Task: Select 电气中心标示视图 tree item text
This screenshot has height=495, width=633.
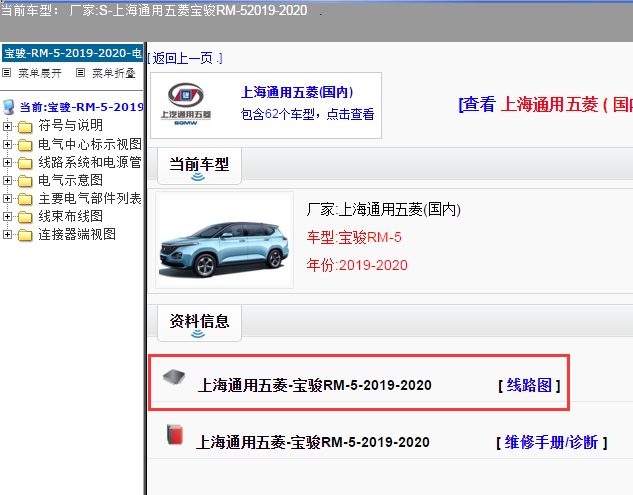Action: pyautogui.click(x=90, y=144)
